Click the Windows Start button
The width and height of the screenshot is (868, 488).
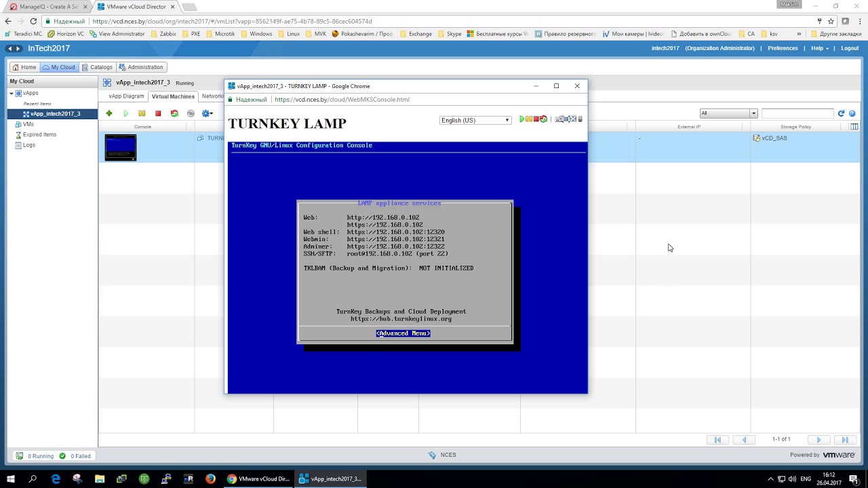click(x=11, y=479)
